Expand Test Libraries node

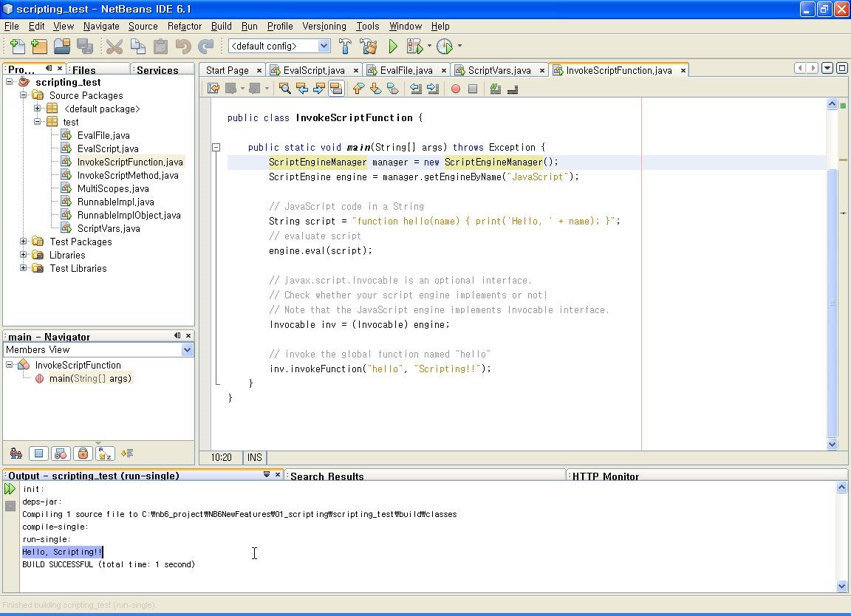pyautogui.click(x=24, y=268)
